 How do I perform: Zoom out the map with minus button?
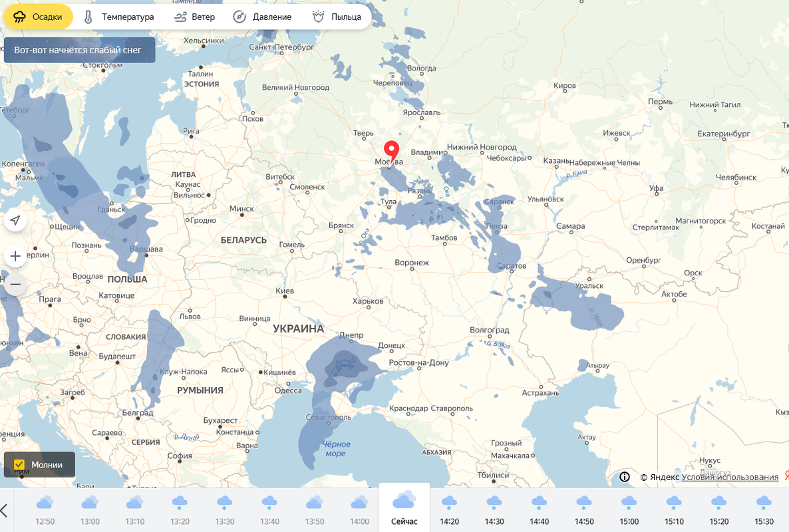15,285
